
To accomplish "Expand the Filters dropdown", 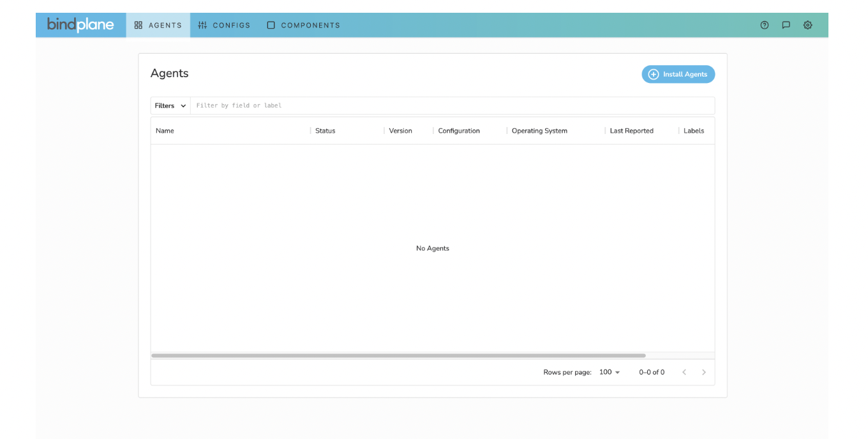I will [170, 105].
